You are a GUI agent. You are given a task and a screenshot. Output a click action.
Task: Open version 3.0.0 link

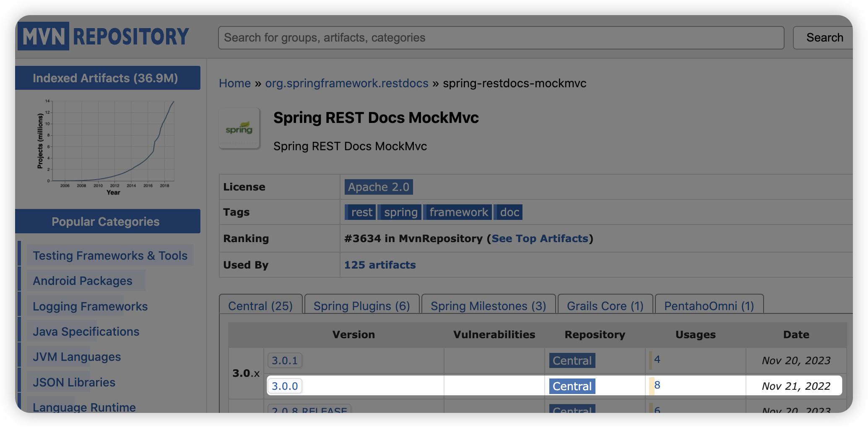(x=285, y=386)
